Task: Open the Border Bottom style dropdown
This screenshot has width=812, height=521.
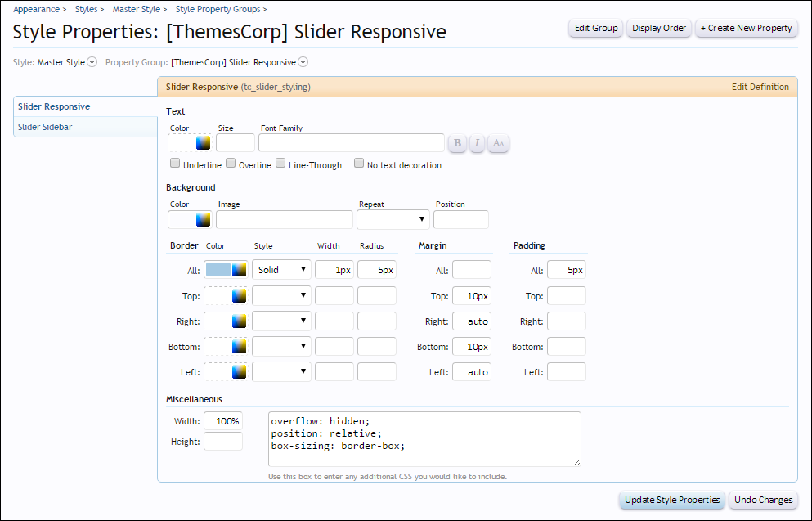Action: coord(282,347)
